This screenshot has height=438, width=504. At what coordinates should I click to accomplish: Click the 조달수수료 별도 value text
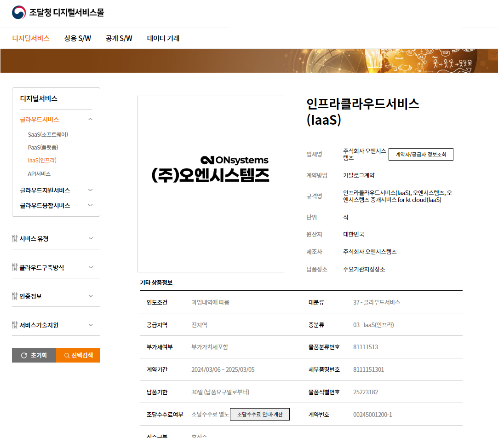pyautogui.click(x=210, y=414)
